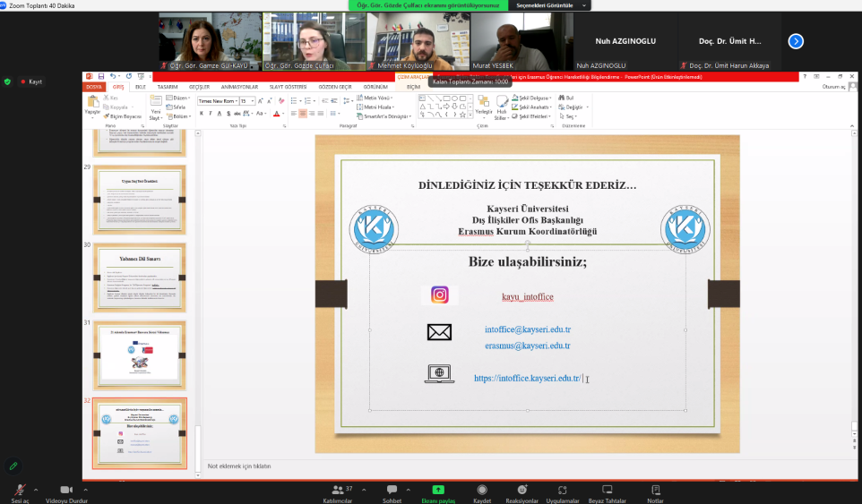Open video options arrow beside Videoyu Durdur
Image resolution: width=862 pixels, height=504 pixels.
pos(85,490)
